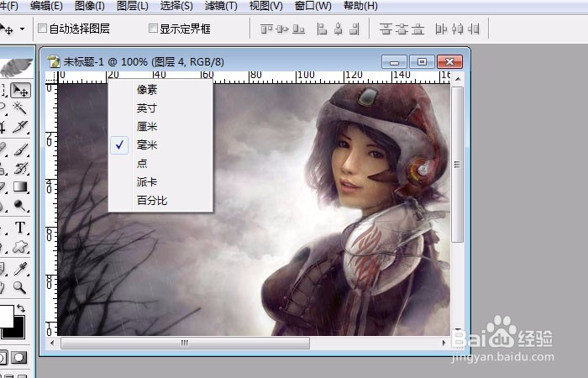Open the 滤镜(T) menu
This screenshot has height=378, width=588.
pos(221,6)
